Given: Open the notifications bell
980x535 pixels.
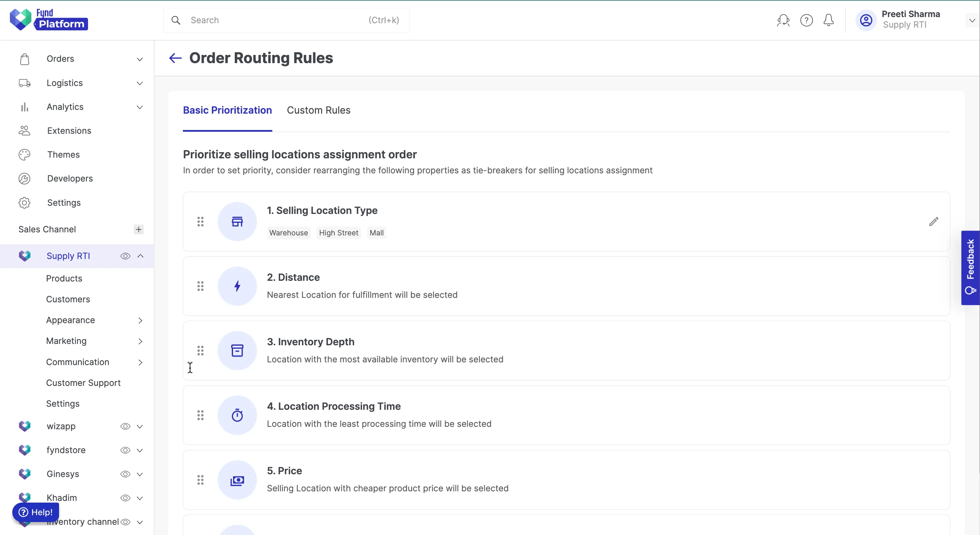Looking at the screenshot, I should (x=828, y=20).
